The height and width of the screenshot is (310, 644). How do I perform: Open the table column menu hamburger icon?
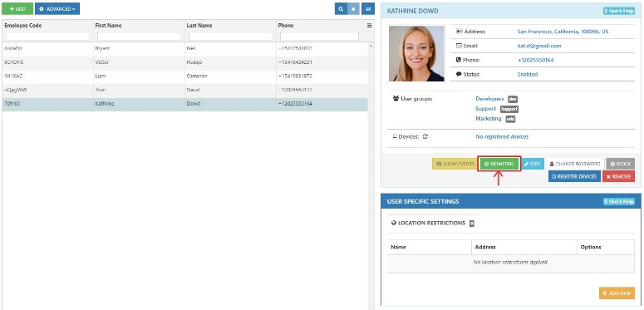pyautogui.click(x=369, y=26)
